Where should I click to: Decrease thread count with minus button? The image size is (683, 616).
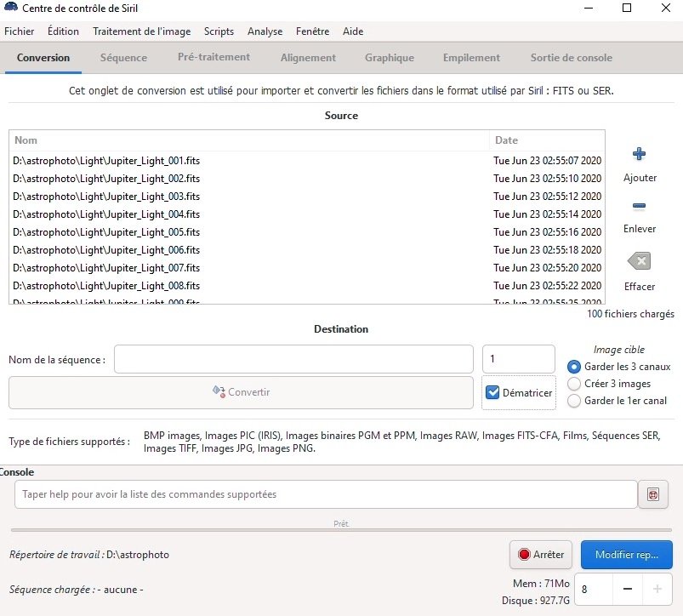click(x=627, y=589)
